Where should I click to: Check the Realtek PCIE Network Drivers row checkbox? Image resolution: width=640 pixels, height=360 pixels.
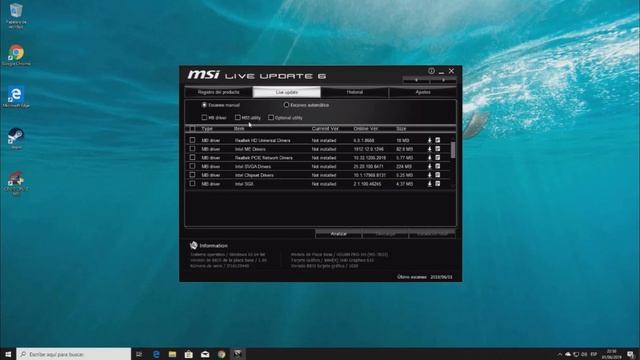point(192,158)
